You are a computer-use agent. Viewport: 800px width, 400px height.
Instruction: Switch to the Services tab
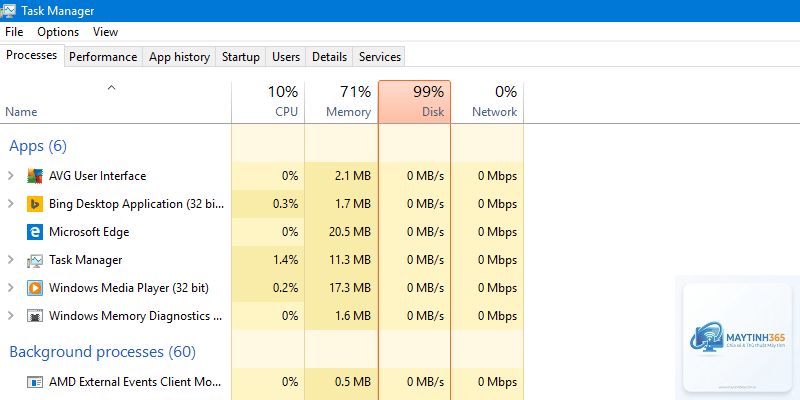coord(380,57)
